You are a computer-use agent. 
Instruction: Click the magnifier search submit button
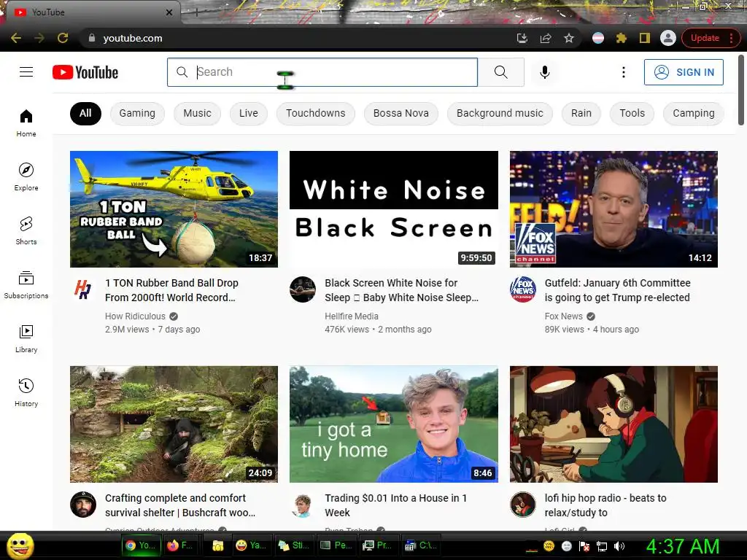pyautogui.click(x=500, y=72)
